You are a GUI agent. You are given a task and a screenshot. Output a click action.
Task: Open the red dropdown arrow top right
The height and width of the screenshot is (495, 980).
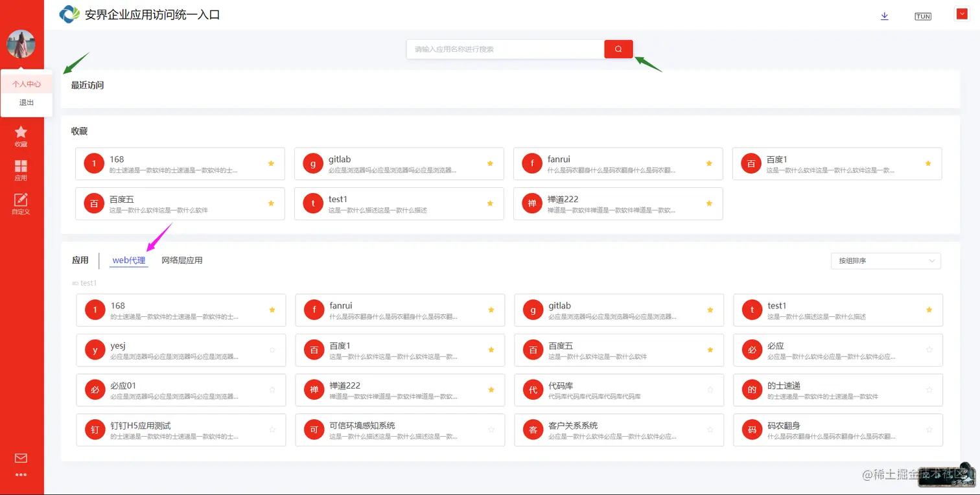962,14
